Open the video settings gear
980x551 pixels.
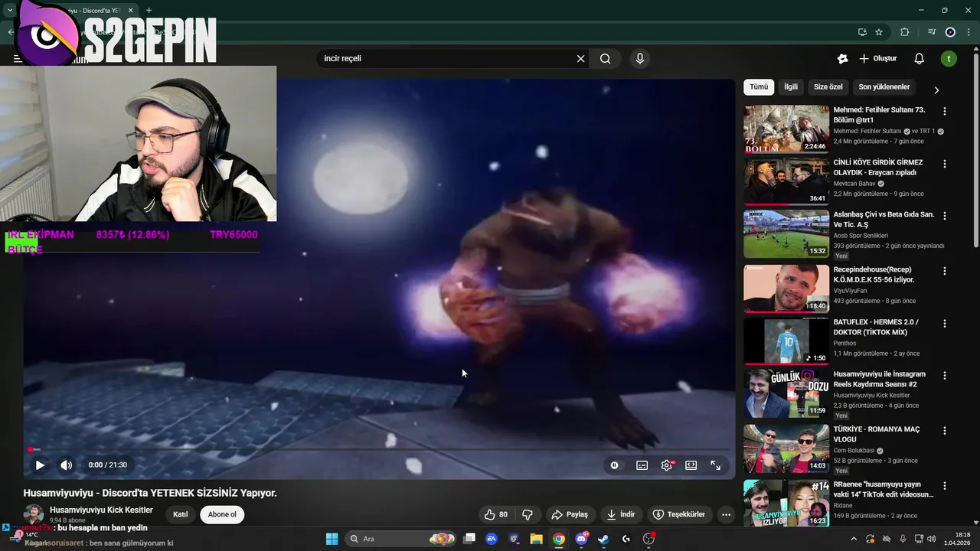pos(667,465)
